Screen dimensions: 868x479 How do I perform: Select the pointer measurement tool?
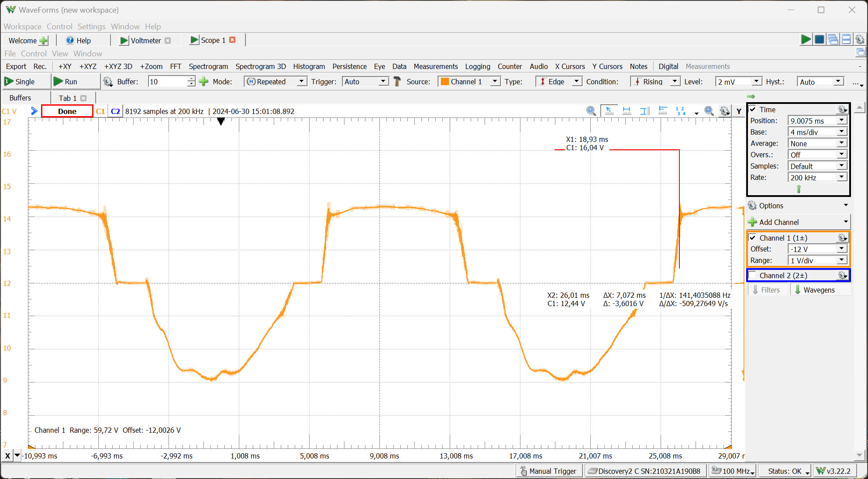point(610,110)
